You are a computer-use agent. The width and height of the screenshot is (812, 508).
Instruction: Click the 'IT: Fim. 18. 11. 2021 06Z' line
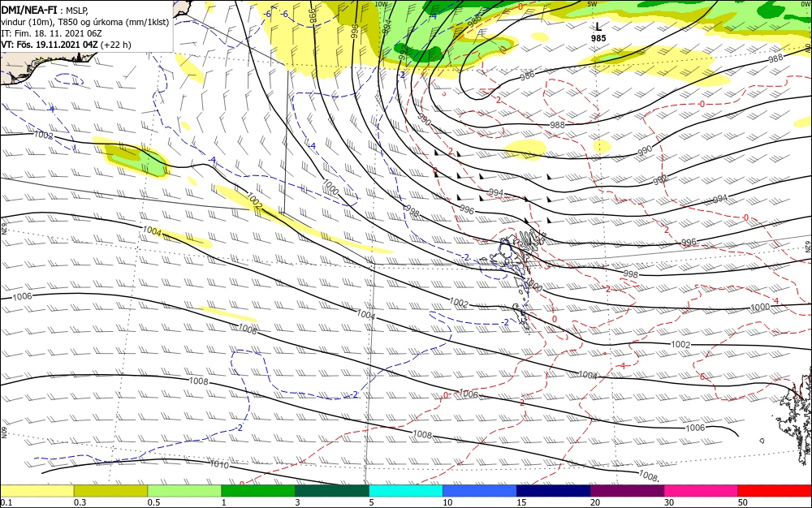(51, 33)
